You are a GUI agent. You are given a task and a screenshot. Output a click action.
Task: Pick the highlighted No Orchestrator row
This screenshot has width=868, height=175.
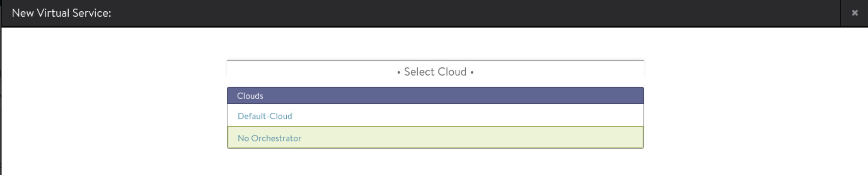435,138
